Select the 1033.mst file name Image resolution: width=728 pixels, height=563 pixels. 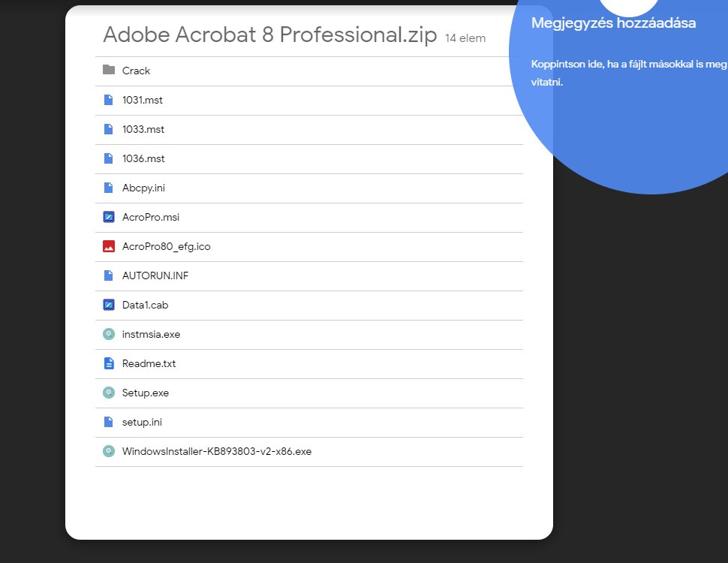pyautogui.click(x=143, y=129)
